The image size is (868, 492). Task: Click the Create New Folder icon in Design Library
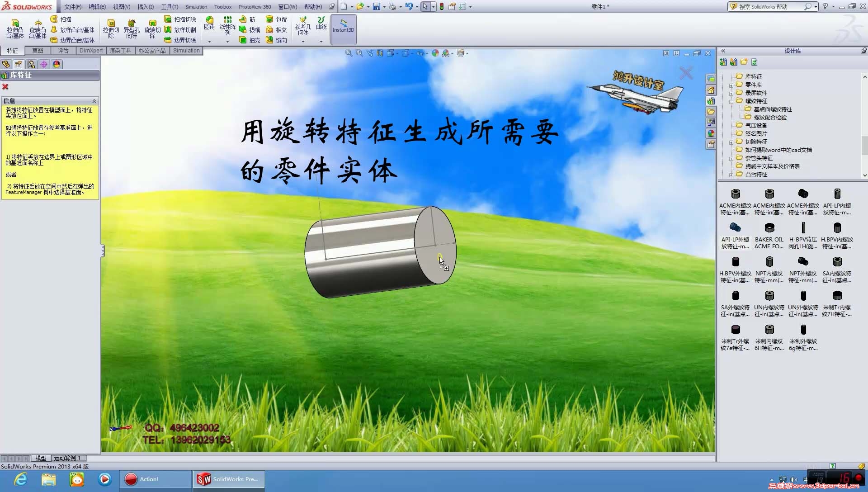click(x=744, y=62)
